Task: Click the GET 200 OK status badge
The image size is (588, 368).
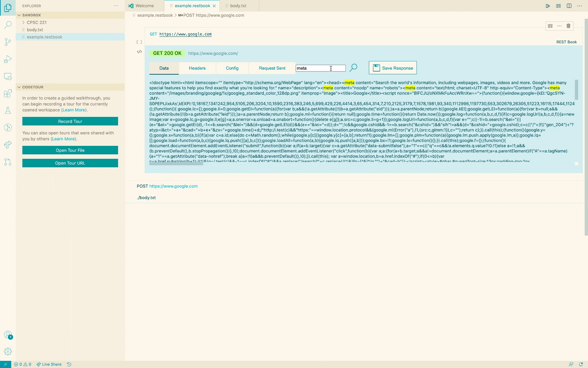Action: point(167,53)
